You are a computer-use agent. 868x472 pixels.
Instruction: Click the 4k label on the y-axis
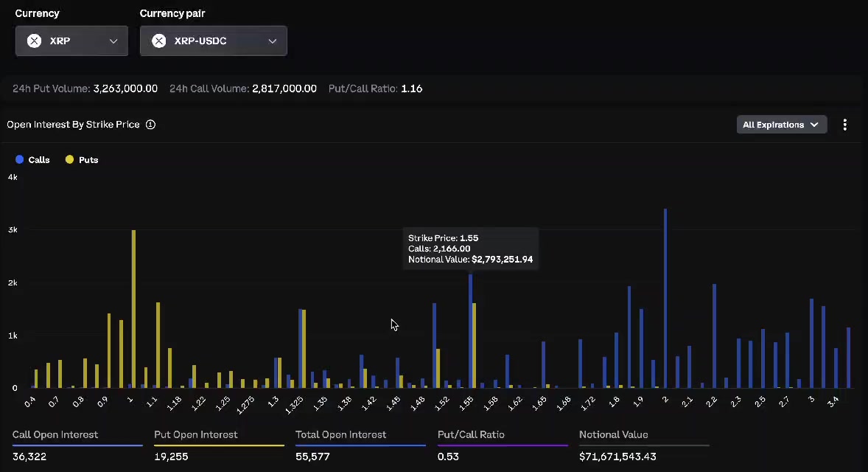tap(13, 177)
